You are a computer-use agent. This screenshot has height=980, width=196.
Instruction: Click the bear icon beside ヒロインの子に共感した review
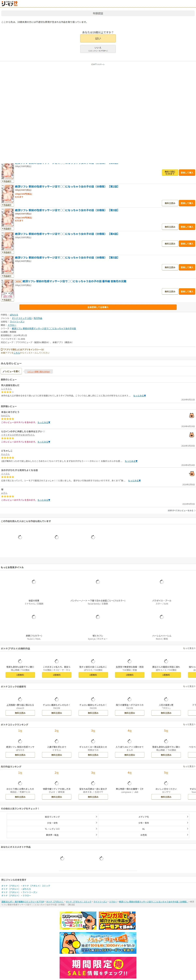coord(191,435)
